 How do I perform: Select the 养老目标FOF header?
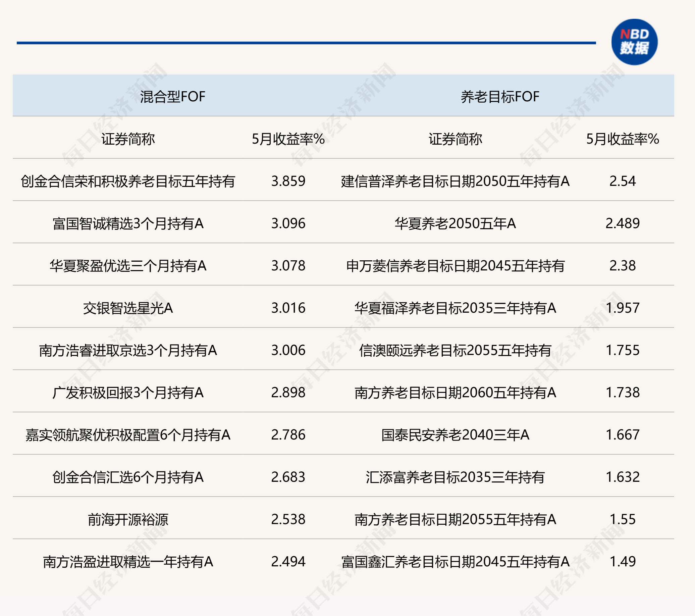pyautogui.click(x=500, y=97)
